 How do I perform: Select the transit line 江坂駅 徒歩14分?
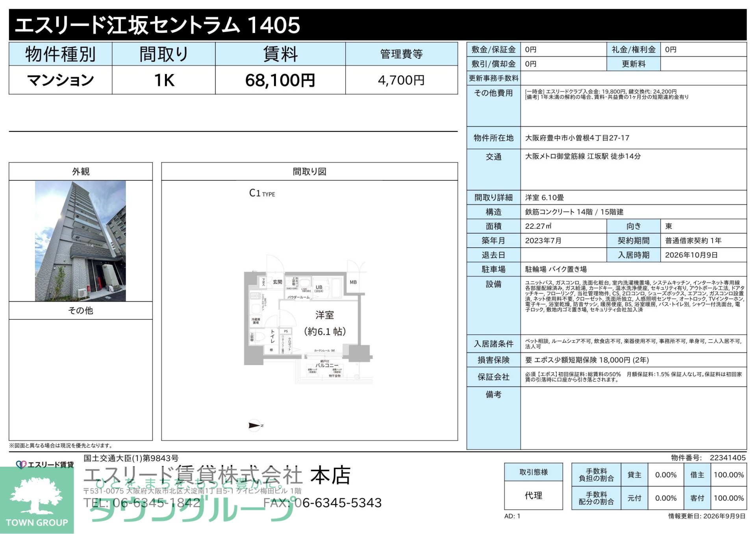click(614, 156)
